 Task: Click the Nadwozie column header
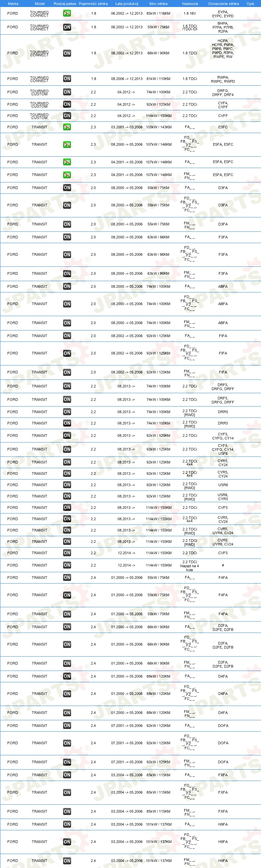point(190,4)
